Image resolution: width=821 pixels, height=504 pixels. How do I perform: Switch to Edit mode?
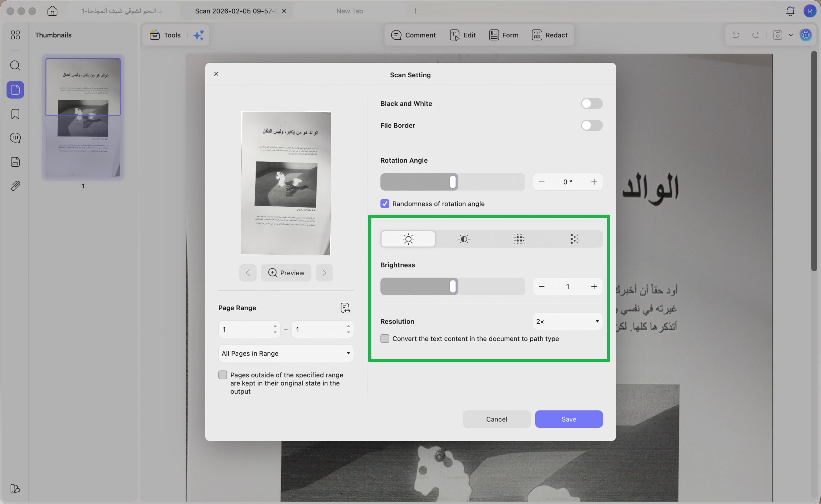(x=463, y=35)
